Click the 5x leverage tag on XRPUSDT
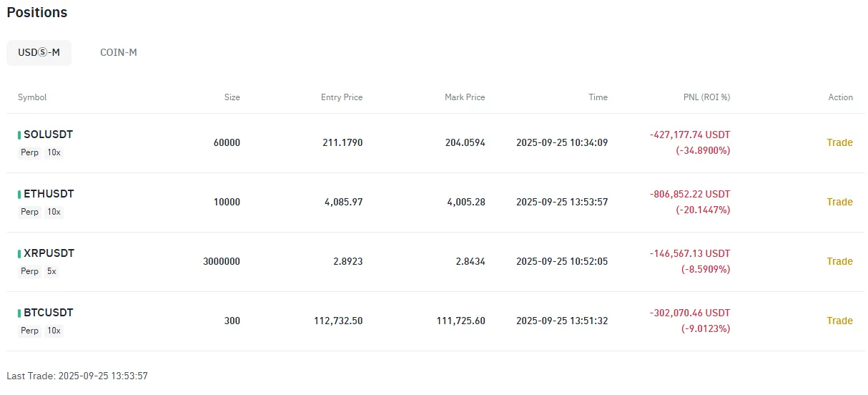This screenshot has height=395, width=868. 51,272
